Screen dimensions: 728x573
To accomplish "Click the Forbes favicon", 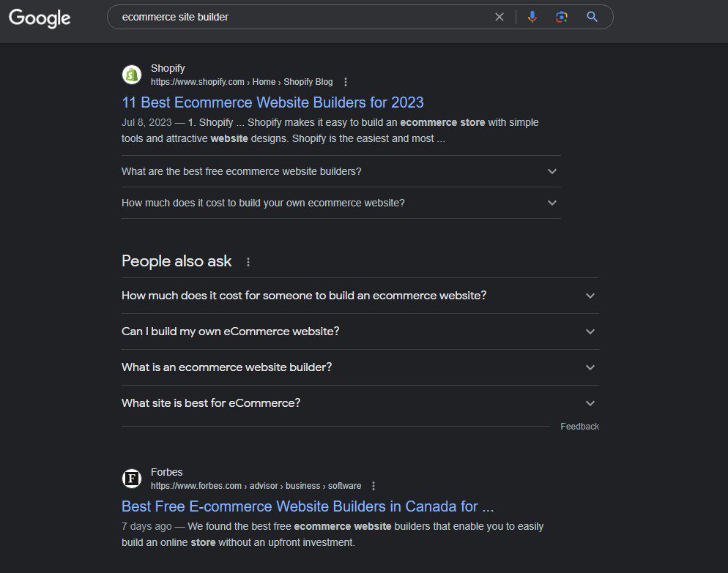I will pos(132,478).
